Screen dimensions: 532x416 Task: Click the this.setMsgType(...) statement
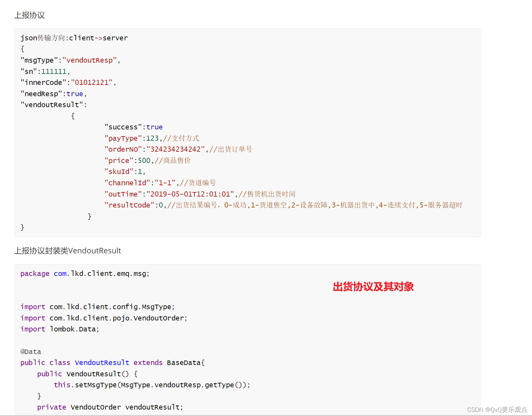tap(152, 385)
